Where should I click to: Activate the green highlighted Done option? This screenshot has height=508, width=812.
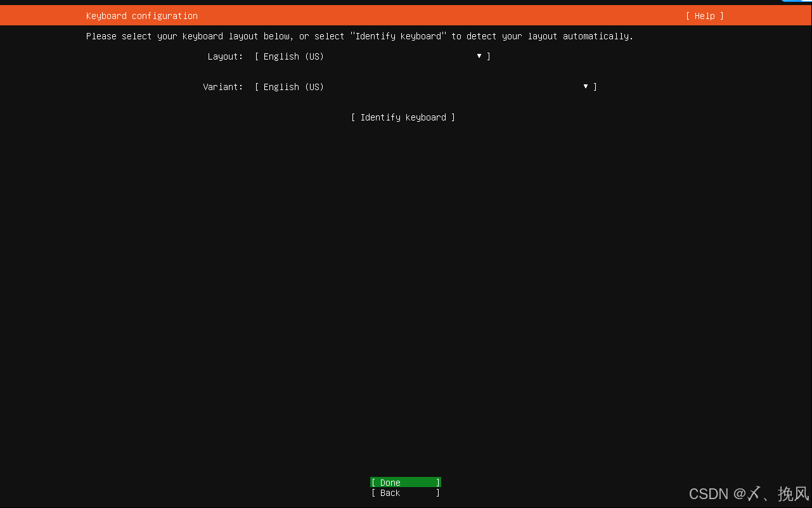[405, 482]
